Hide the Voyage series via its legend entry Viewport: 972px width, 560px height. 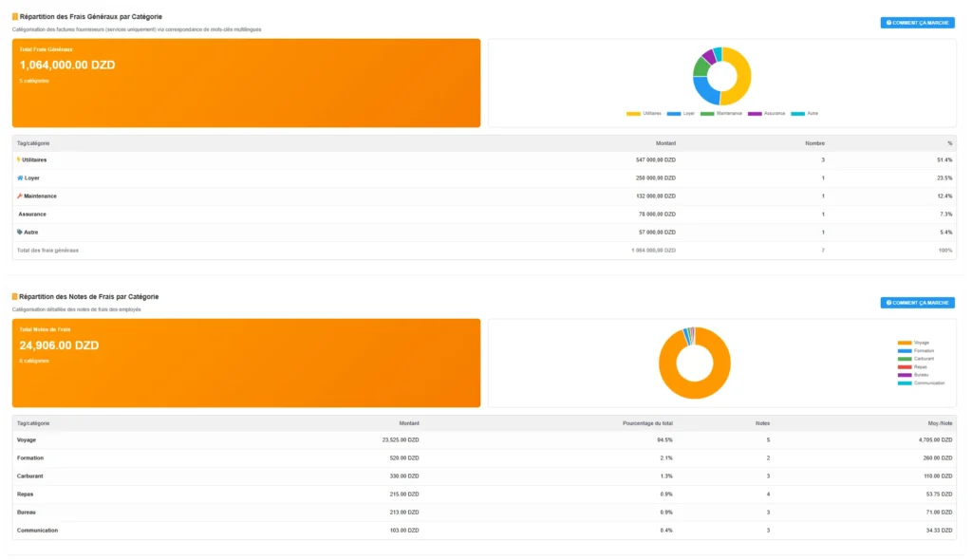click(x=914, y=343)
